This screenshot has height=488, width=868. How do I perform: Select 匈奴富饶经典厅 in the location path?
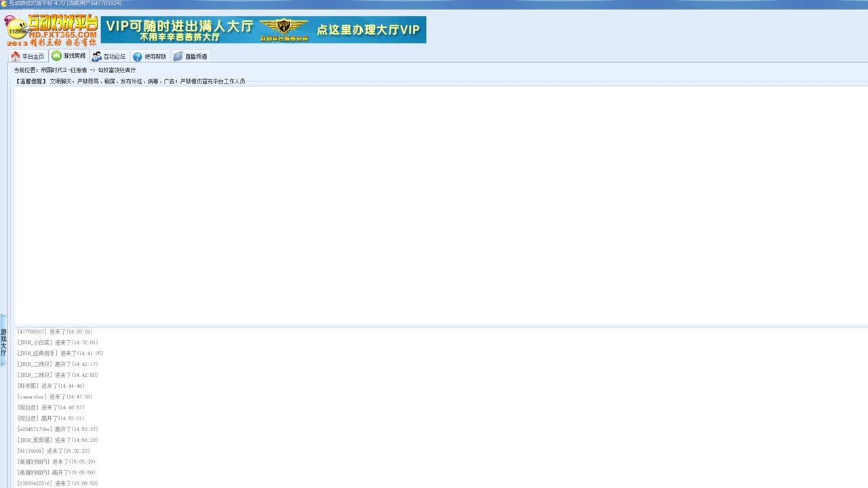(117, 70)
